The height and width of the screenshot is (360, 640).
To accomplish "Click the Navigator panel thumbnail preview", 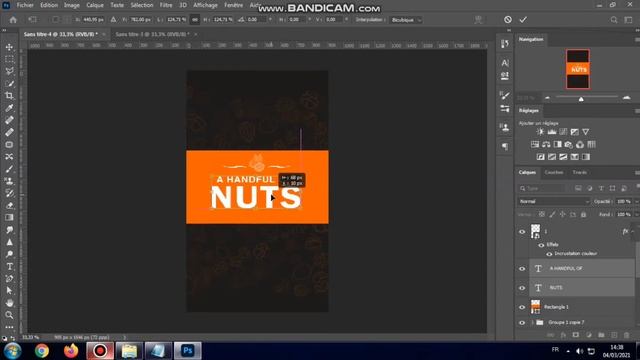I will (578, 69).
